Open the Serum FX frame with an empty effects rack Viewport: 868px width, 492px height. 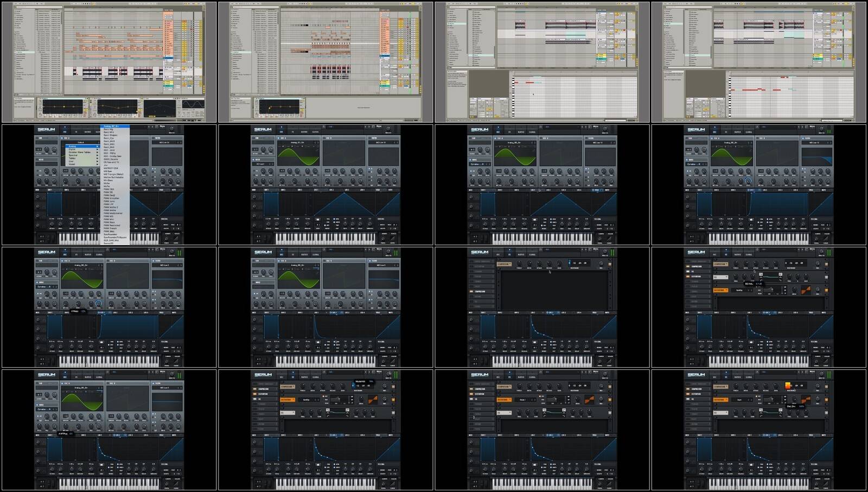click(542, 307)
